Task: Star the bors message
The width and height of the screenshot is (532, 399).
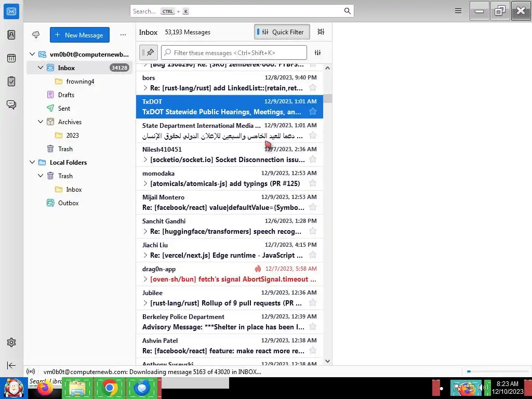Action: tap(313, 88)
